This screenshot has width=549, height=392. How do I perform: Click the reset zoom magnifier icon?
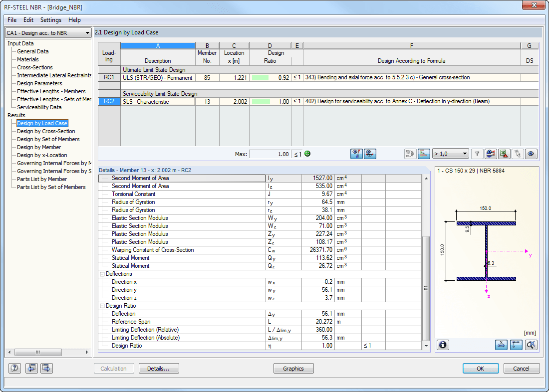pyautogui.click(x=531, y=345)
